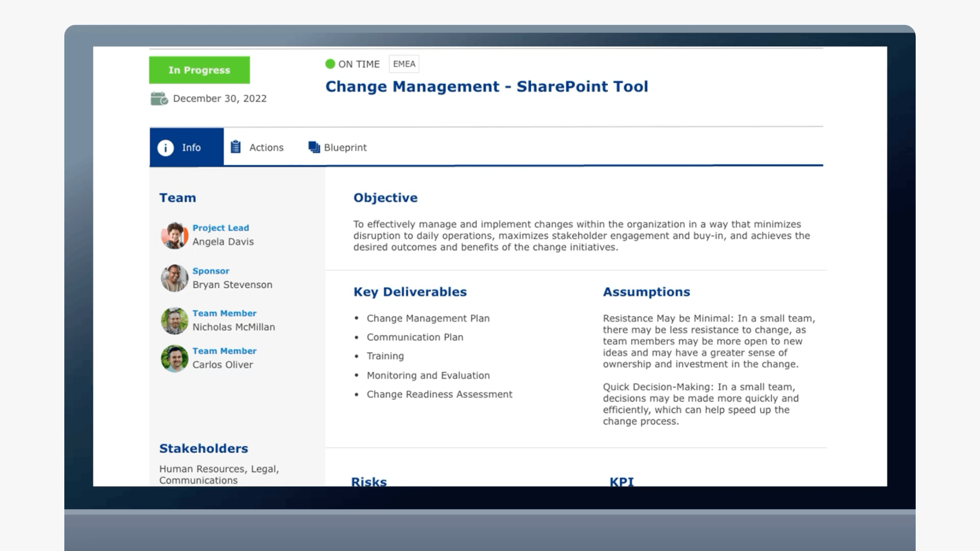Image resolution: width=980 pixels, height=551 pixels.
Task: Click the Blueprint stacked pages icon
Action: coord(314,147)
